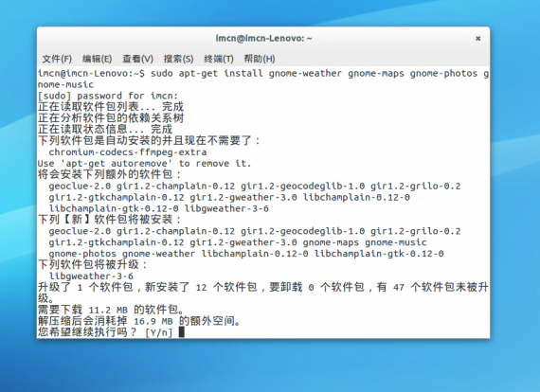Click the line '将会安装下列额外的软件包：'
Viewport: 540px width, 392px height.
(x=110, y=174)
